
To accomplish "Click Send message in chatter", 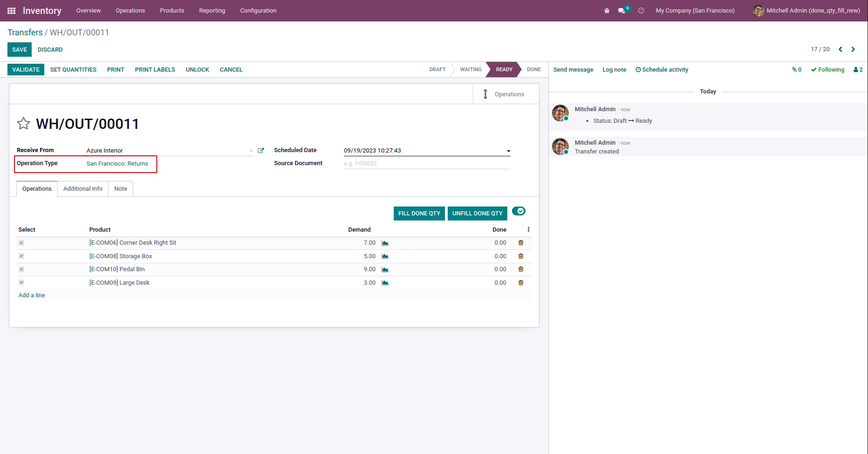I will pyautogui.click(x=573, y=70).
